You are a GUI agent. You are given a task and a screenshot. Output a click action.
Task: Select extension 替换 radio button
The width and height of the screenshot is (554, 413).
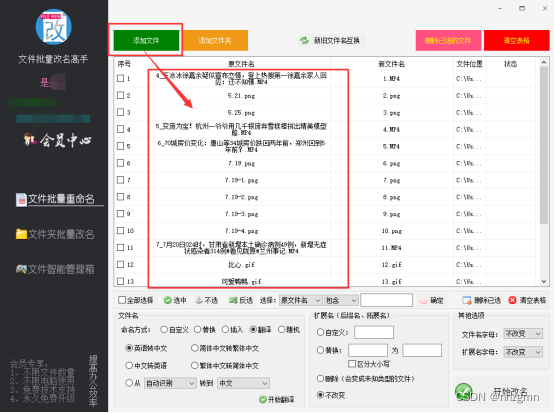[320, 350]
